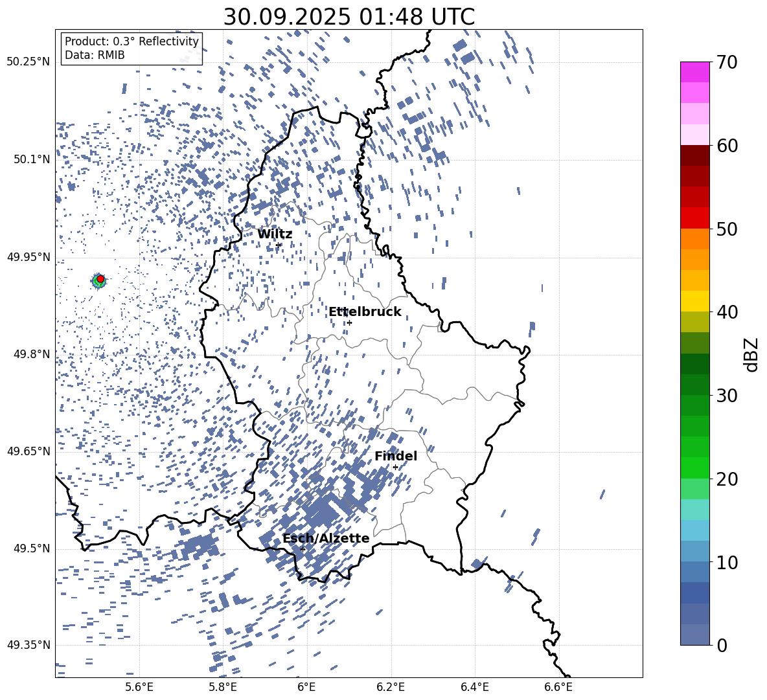767x700 pixels.
Task: Click the 'Data: RMIB' legend text
Action: (x=95, y=55)
